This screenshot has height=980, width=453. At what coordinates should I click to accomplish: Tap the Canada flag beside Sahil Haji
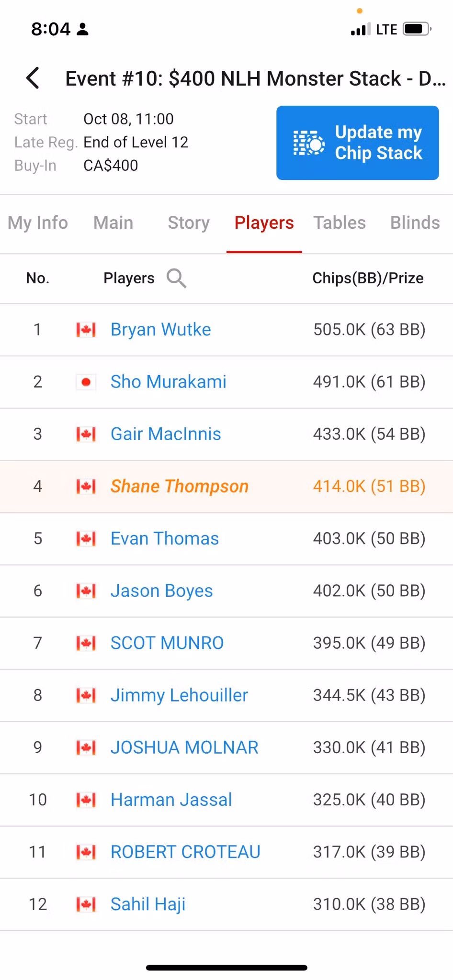tap(86, 904)
